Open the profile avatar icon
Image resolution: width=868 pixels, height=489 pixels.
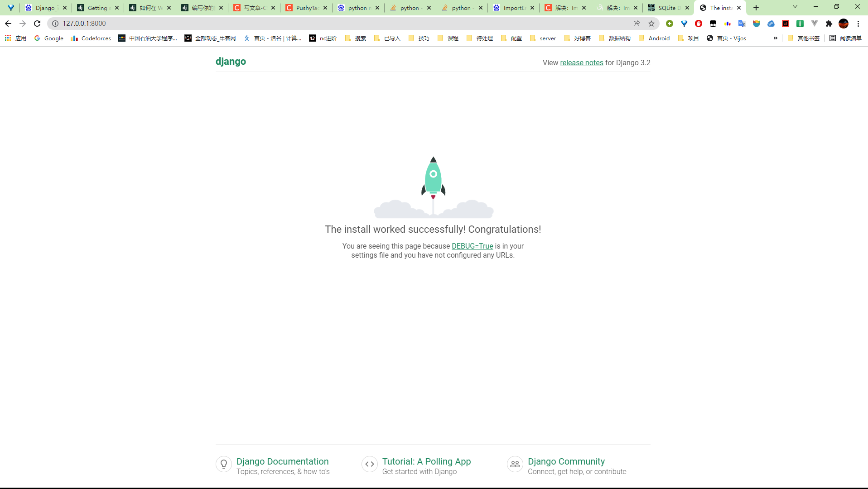(x=844, y=24)
